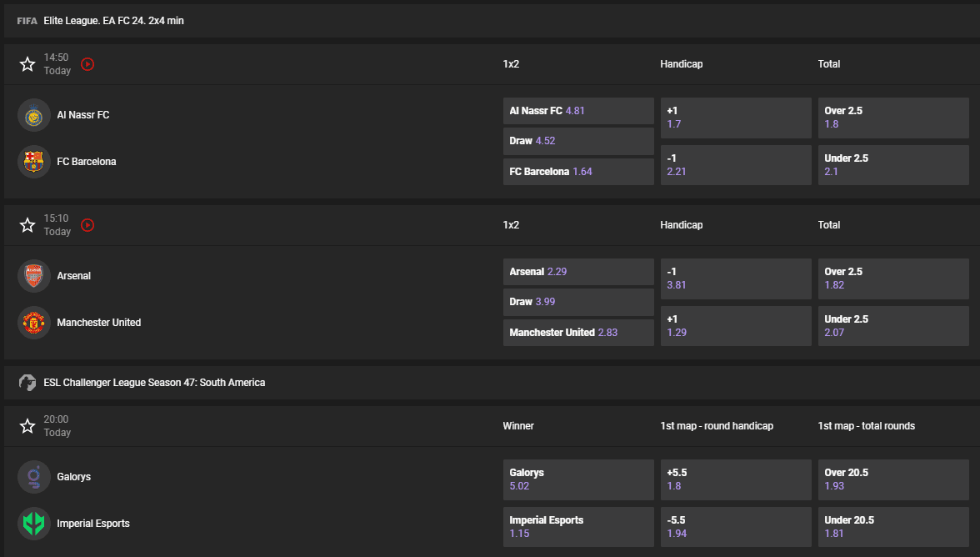Select the Al Nassr FC team crest
This screenshot has width=980, height=557.
click(33, 115)
